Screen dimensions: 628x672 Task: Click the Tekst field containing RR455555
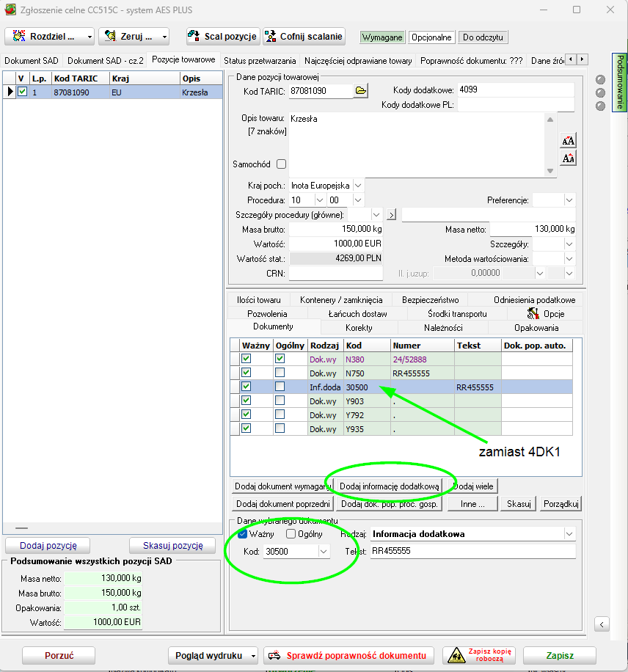tap(472, 551)
